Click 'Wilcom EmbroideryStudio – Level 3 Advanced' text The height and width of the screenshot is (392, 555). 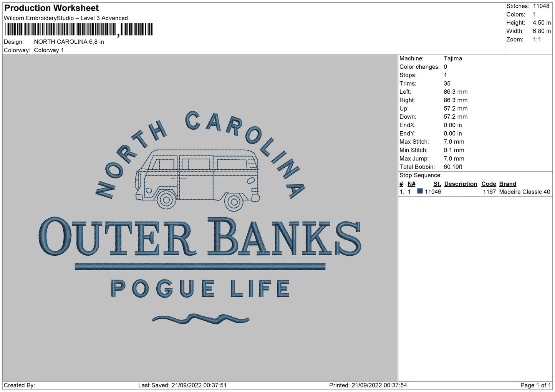click(x=66, y=18)
